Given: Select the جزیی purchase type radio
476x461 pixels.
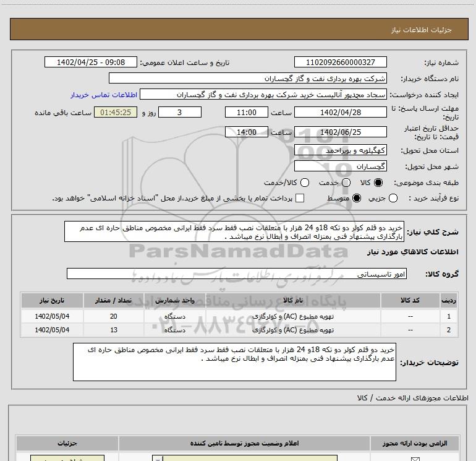Looking at the screenshot, I should 393,198.
